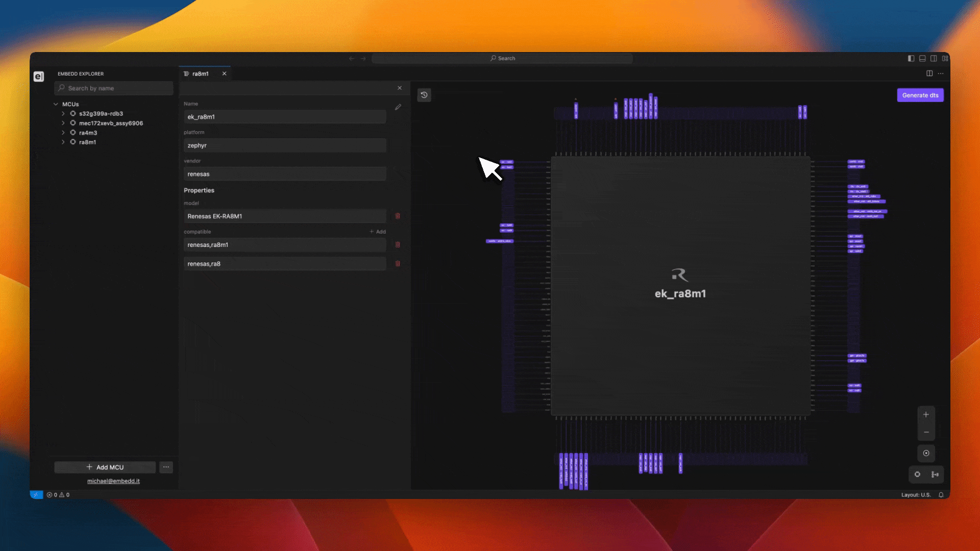The height and width of the screenshot is (551, 980).
Task: Select the chip settings gear icon bottom right
Action: tap(917, 474)
